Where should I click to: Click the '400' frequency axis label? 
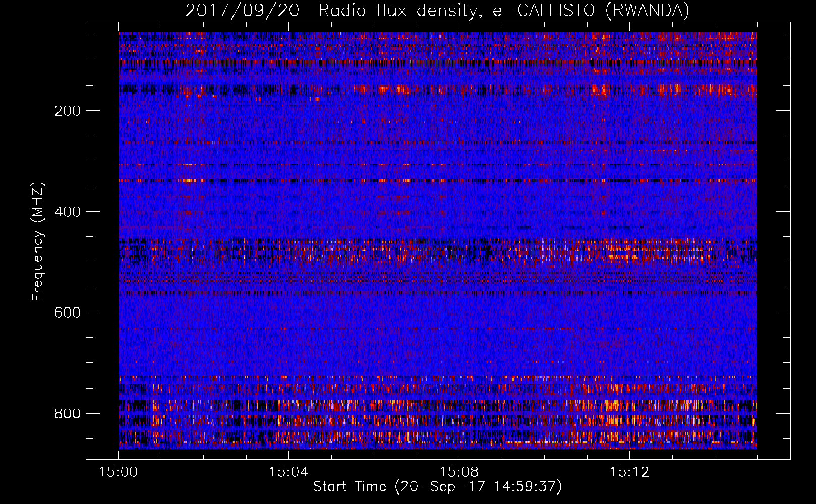click(68, 212)
